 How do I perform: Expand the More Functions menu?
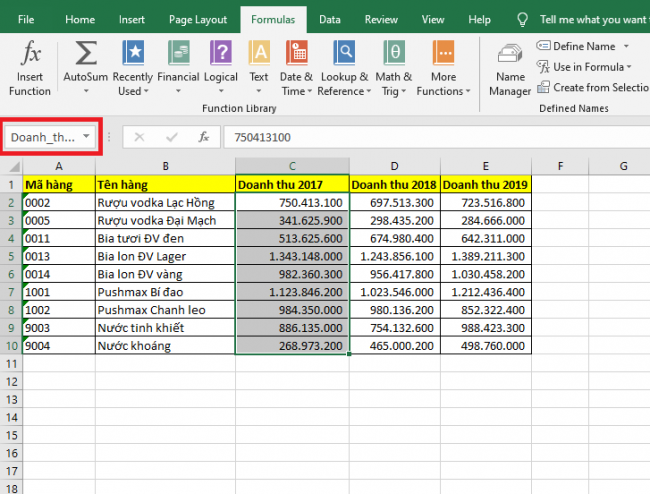click(x=443, y=67)
